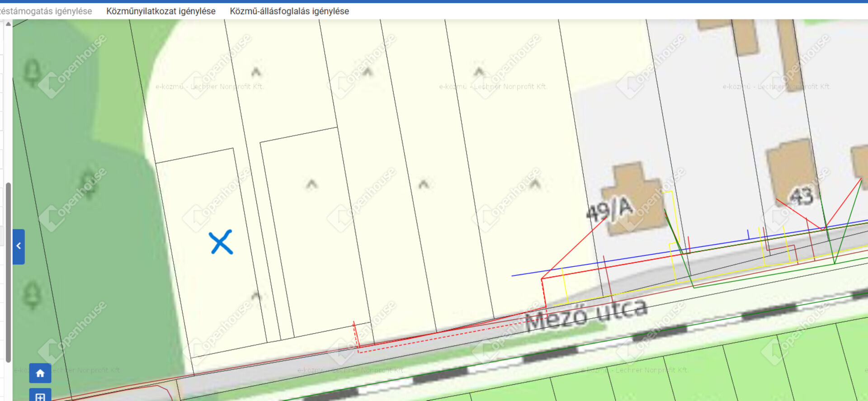This screenshot has width=868, height=401.
Task: Collapse the side panel with left chevron
Action: pyautogui.click(x=19, y=246)
